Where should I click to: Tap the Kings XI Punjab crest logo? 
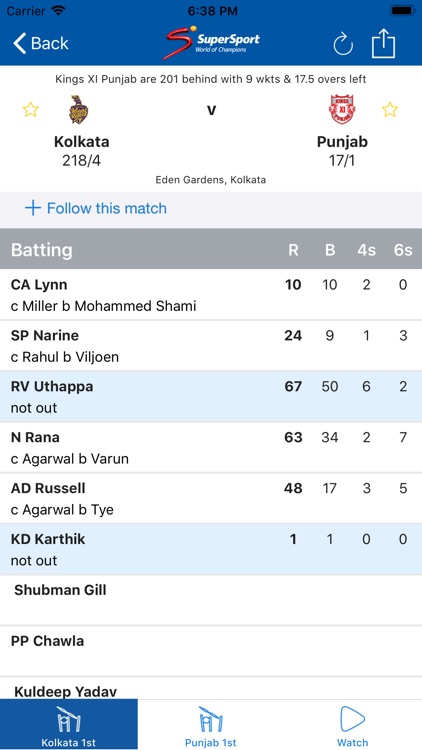click(x=342, y=110)
